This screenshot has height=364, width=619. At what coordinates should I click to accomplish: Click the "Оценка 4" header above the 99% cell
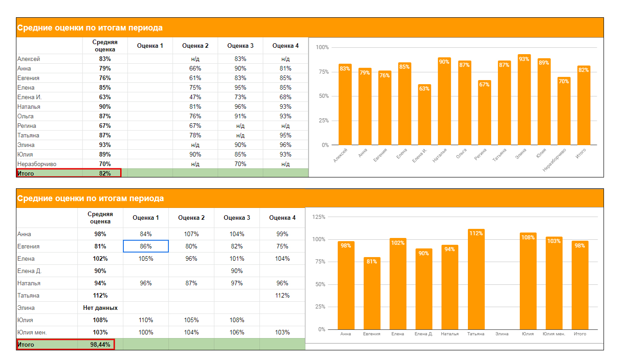coord(282,217)
